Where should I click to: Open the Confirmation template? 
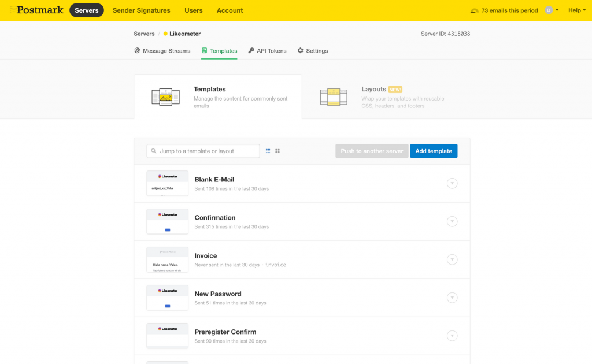(x=215, y=218)
